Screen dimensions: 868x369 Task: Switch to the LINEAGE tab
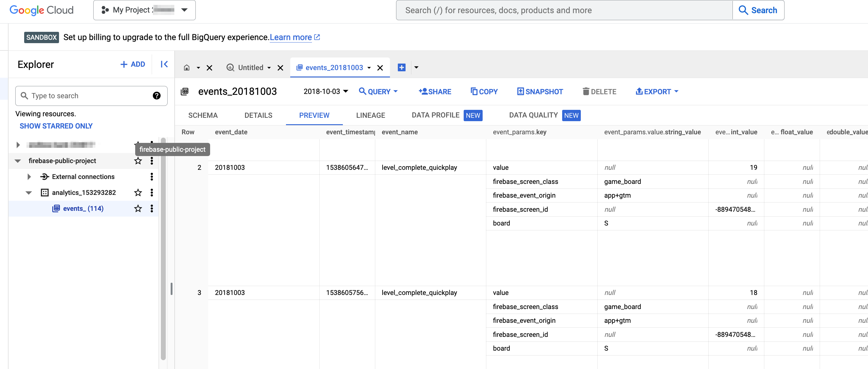pos(370,115)
